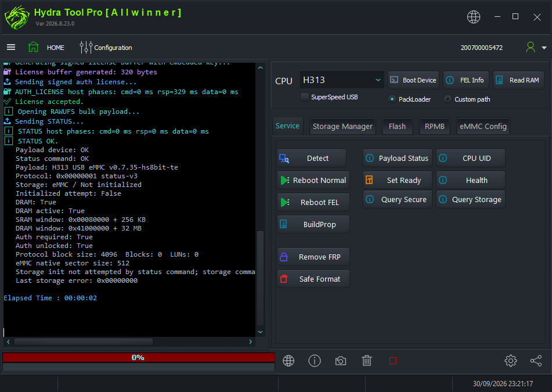The height and width of the screenshot is (392, 552).
Task: Click the CPU UID button
Action: click(x=471, y=158)
